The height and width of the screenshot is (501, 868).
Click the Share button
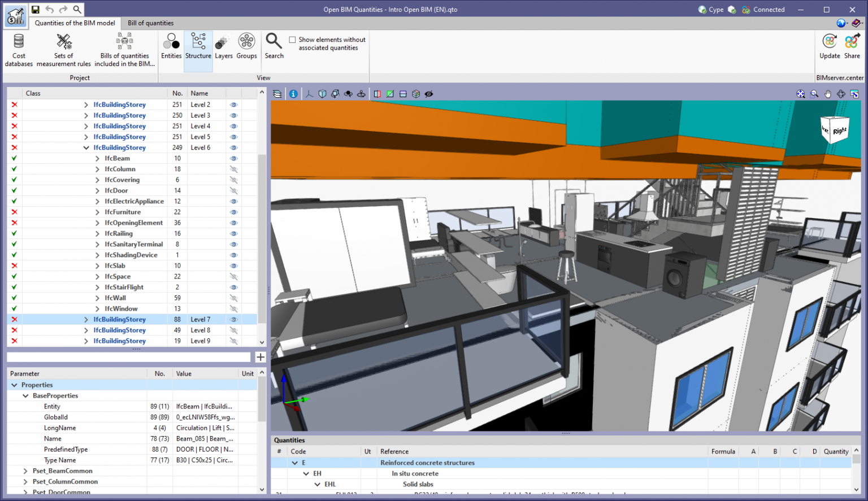(x=852, y=49)
